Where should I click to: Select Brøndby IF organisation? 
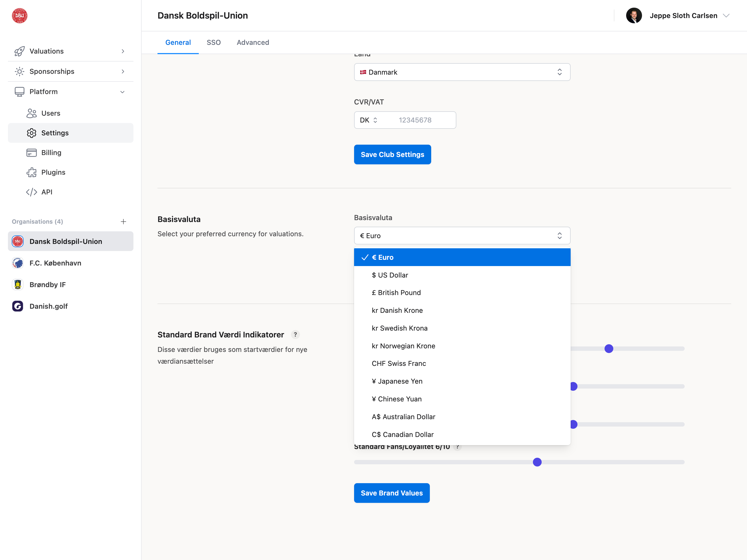[x=48, y=284]
